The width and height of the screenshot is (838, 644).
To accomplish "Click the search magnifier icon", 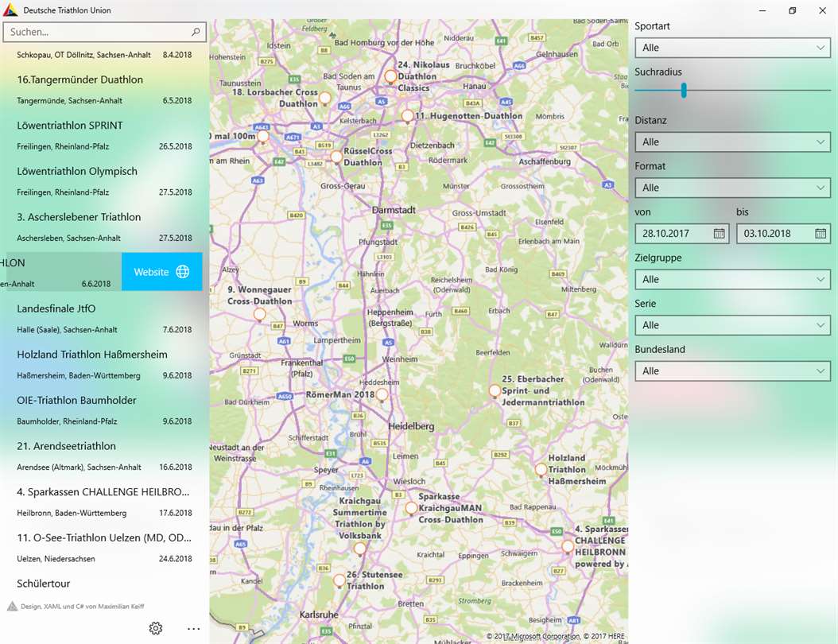I will coord(196,32).
